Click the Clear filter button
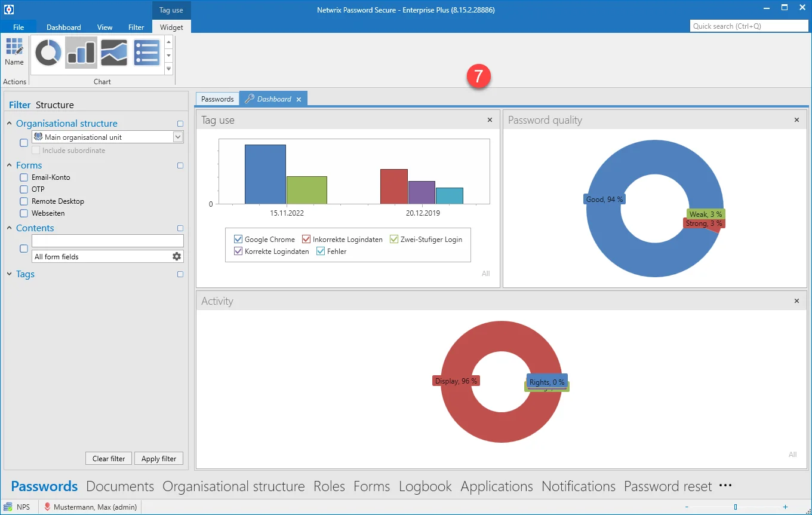Viewport: 812px width, 515px height. (109, 458)
